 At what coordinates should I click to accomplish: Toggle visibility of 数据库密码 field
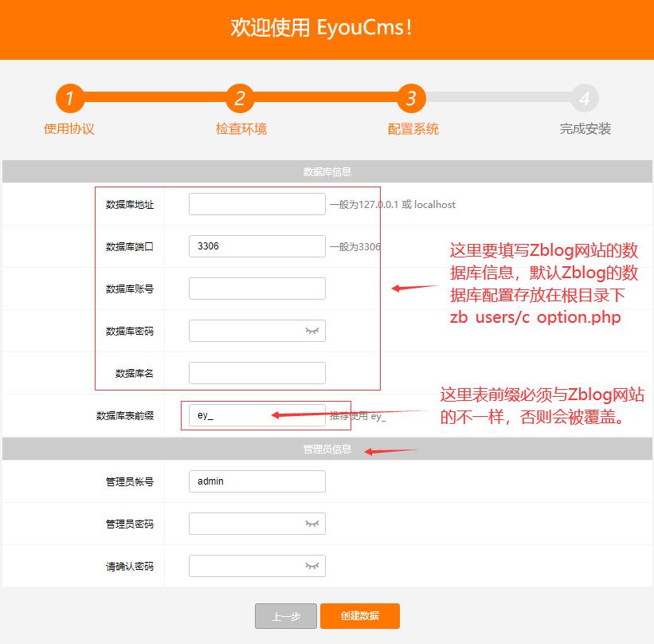click(312, 331)
